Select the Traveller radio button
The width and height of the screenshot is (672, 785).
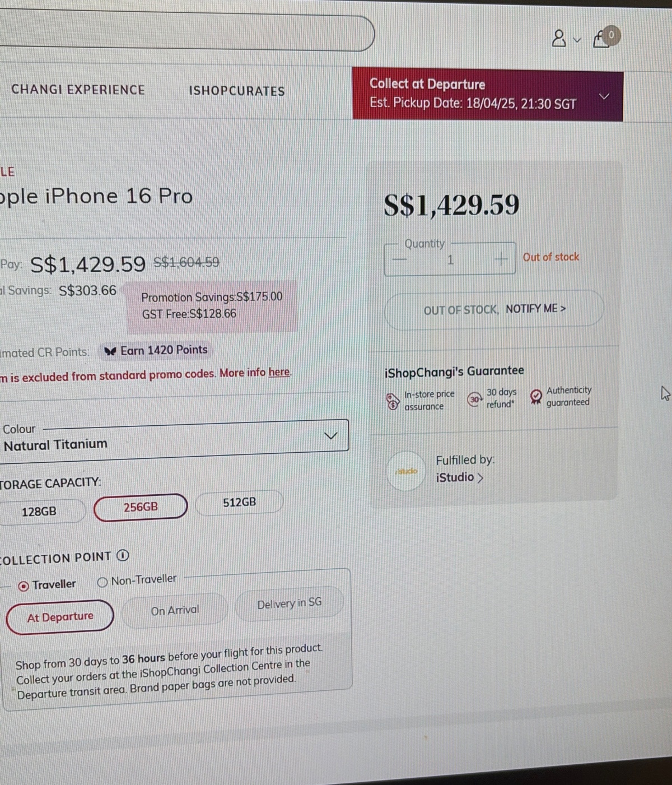[x=24, y=586]
